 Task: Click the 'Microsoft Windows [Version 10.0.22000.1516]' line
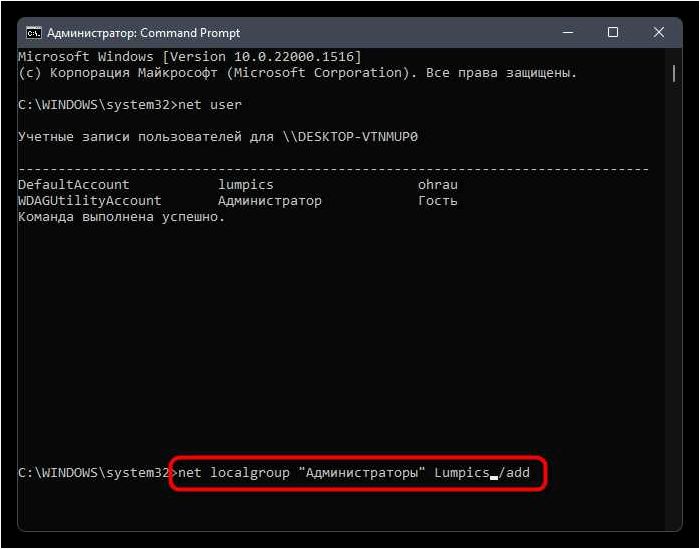point(190,57)
